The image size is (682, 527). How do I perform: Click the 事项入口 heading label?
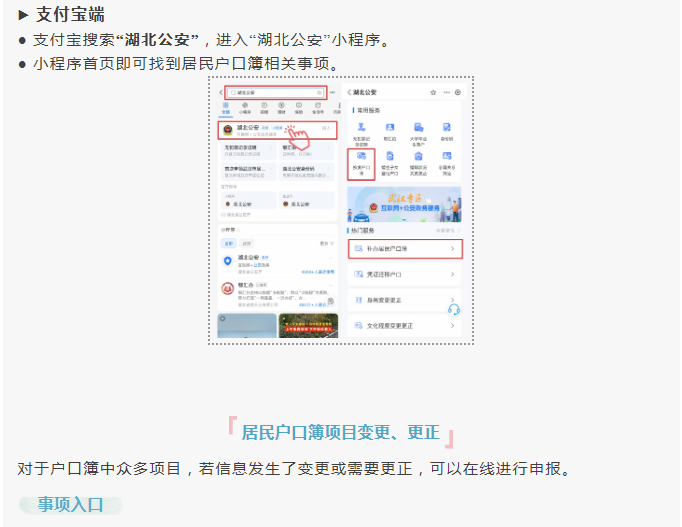click(70, 504)
